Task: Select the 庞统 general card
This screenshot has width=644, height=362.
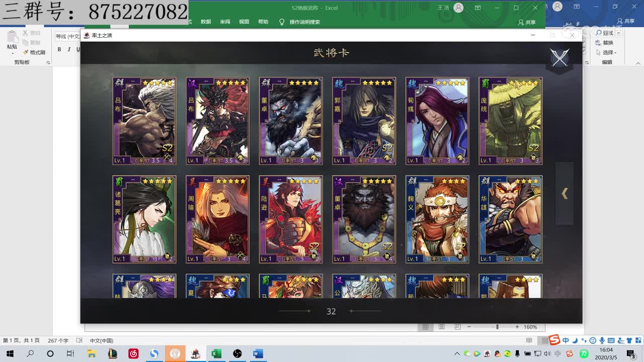Action: [x=510, y=121]
